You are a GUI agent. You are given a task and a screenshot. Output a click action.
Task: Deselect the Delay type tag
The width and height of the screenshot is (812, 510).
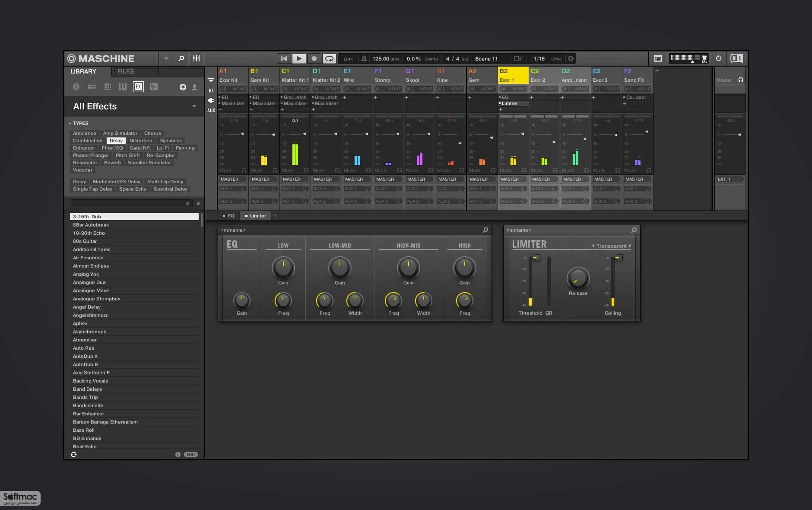click(x=116, y=140)
